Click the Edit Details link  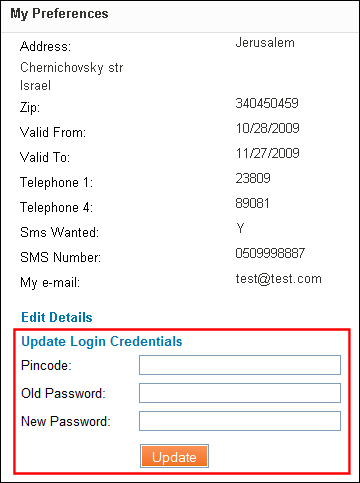coord(57,317)
